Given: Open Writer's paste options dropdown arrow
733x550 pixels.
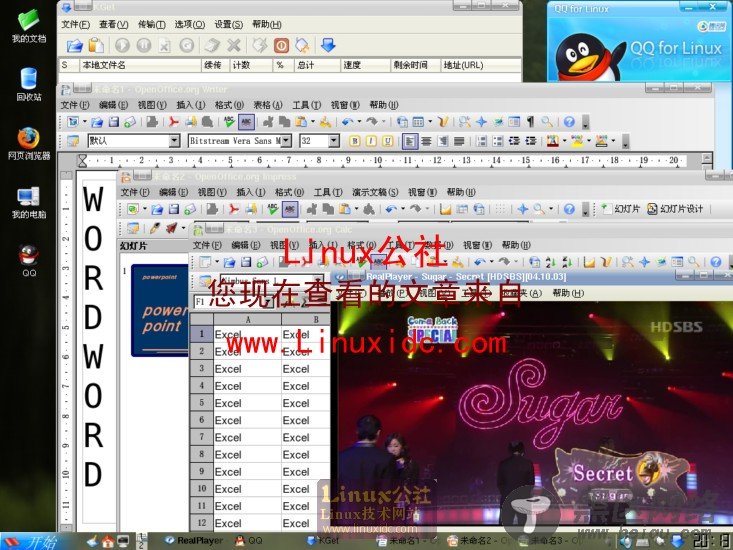Looking at the screenshot, I should (x=313, y=122).
